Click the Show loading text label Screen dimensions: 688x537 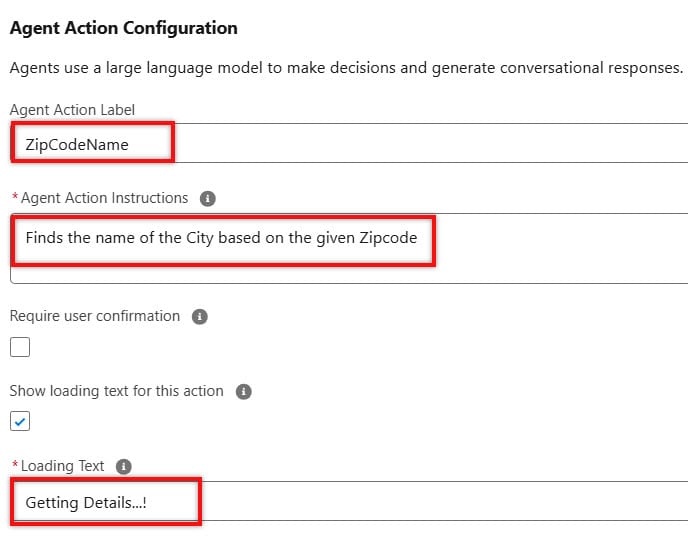(117, 391)
